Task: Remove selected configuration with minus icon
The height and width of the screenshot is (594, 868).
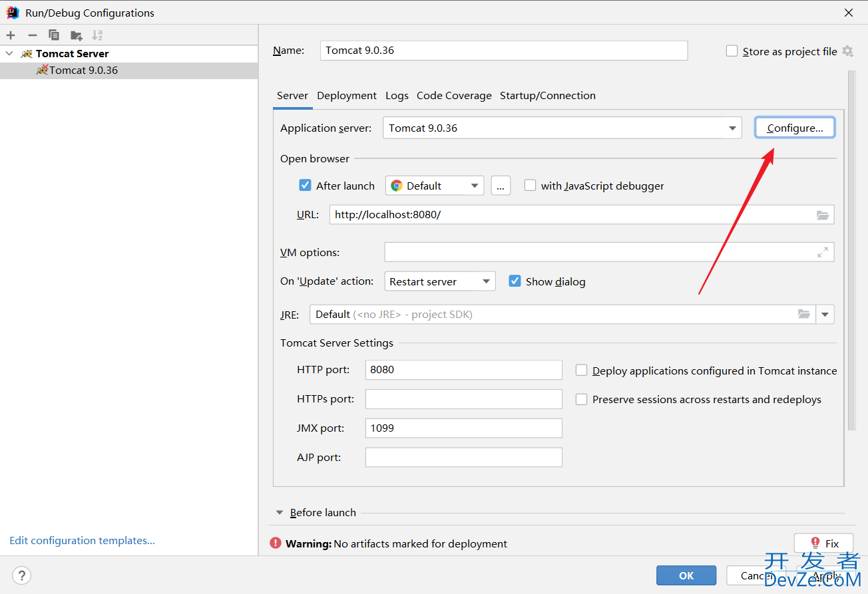Action: coord(32,35)
